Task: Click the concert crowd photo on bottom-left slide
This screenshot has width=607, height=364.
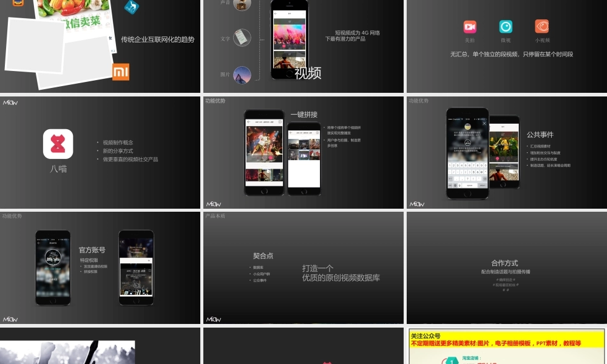Action: [67, 352]
